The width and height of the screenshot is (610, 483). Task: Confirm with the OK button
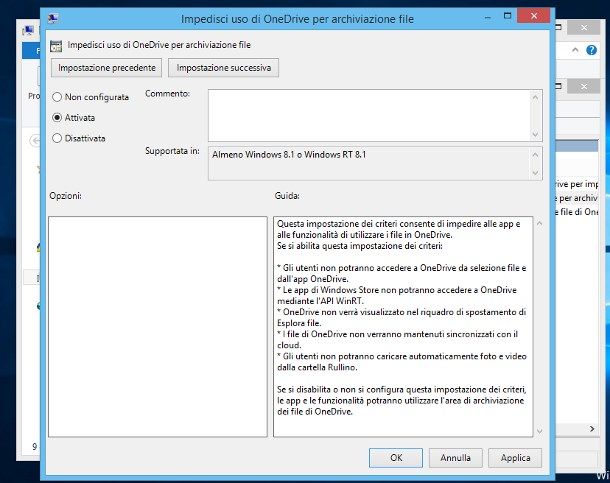point(396,458)
